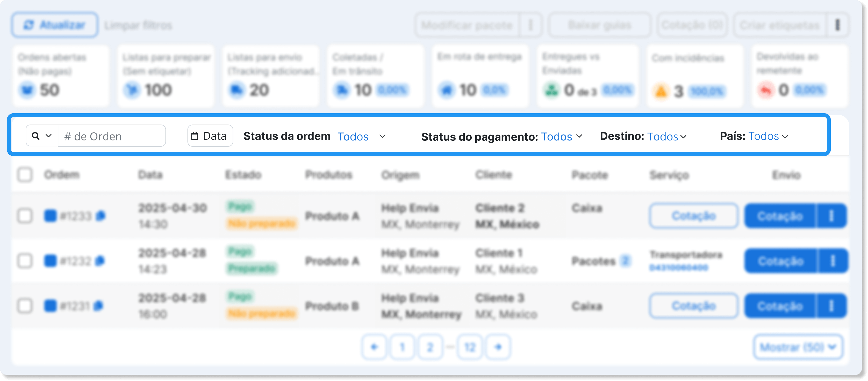Image resolution: width=868 pixels, height=381 pixels.
Task: Open three-dot menu for order #1233 row
Action: pyautogui.click(x=831, y=216)
